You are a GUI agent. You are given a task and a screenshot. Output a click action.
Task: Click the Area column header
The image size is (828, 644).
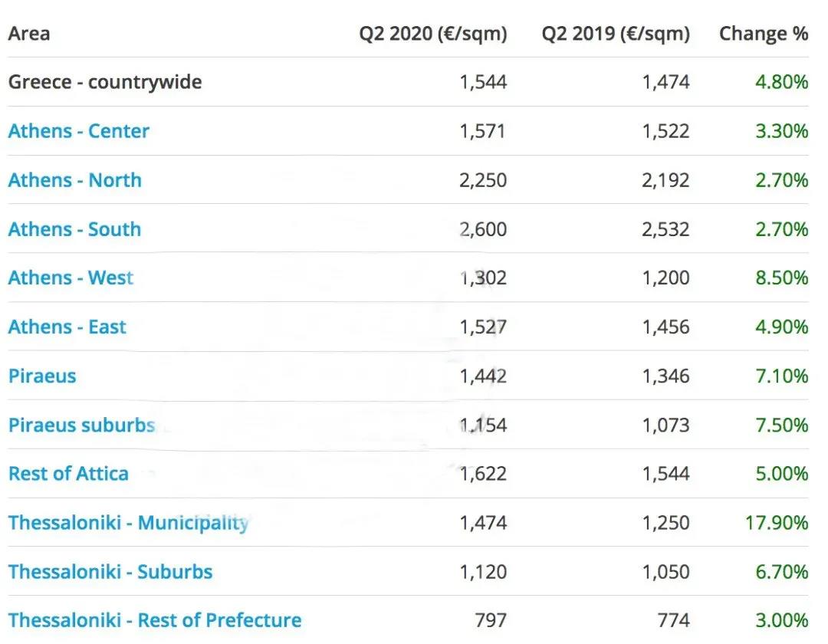click(x=29, y=34)
